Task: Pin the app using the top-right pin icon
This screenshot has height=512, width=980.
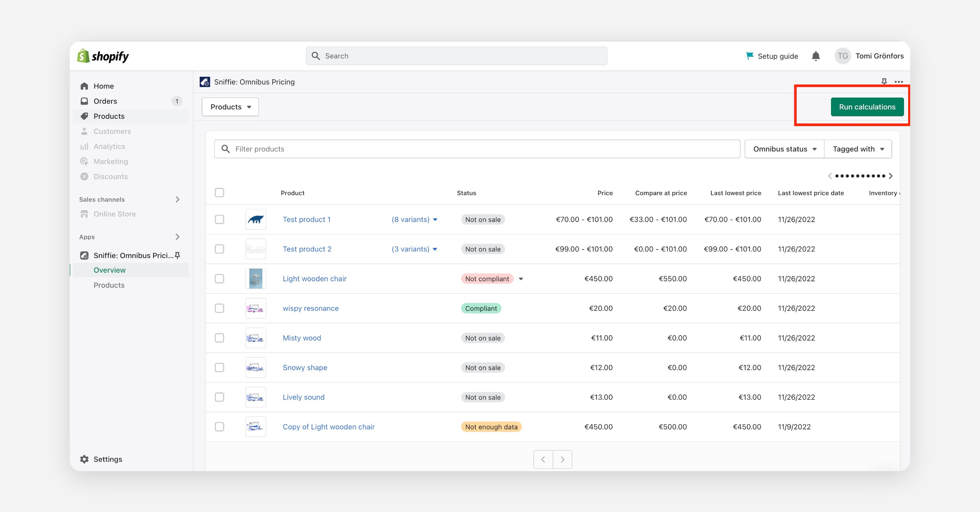Action: pos(884,82)
